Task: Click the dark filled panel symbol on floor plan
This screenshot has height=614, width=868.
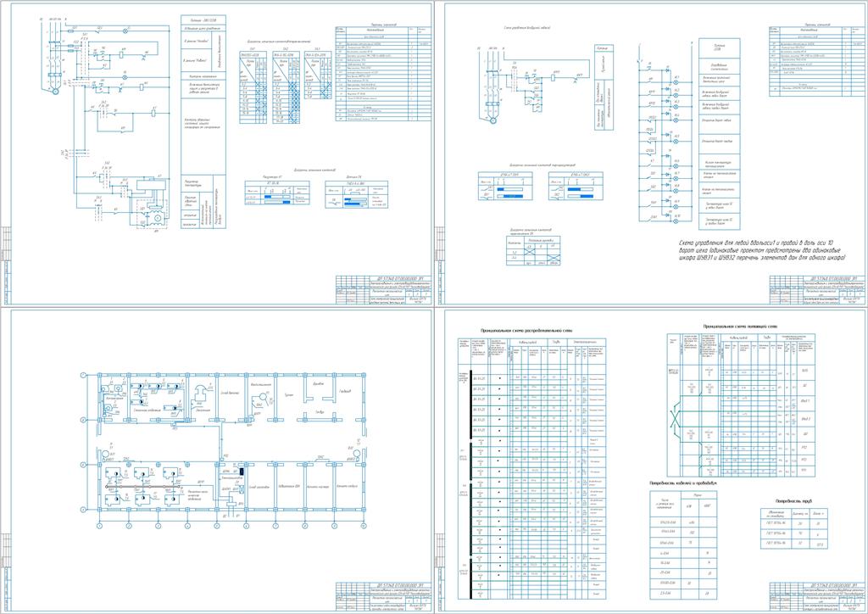Action: [x=242, y=471]
